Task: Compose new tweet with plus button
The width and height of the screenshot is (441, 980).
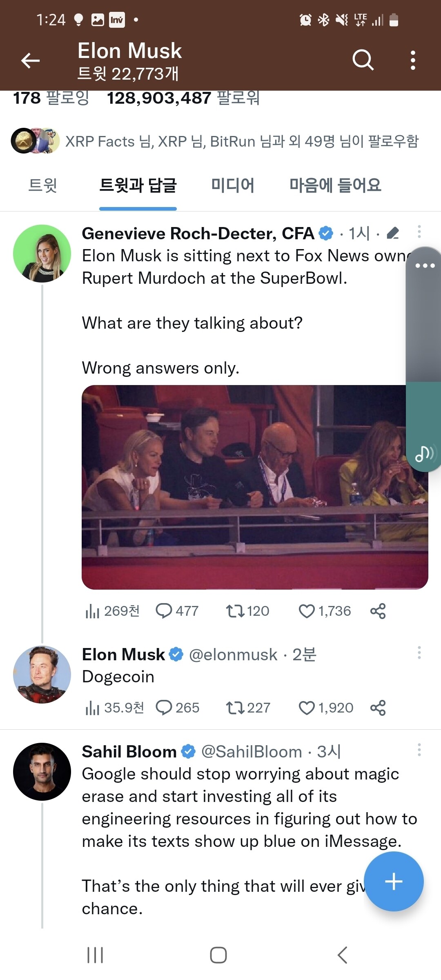Action: pos(394,881)
